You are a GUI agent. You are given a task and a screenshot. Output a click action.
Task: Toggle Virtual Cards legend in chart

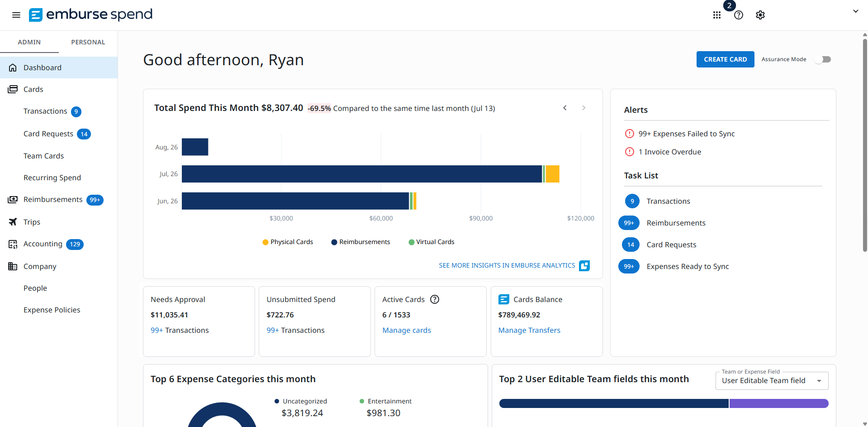(432, 242)
